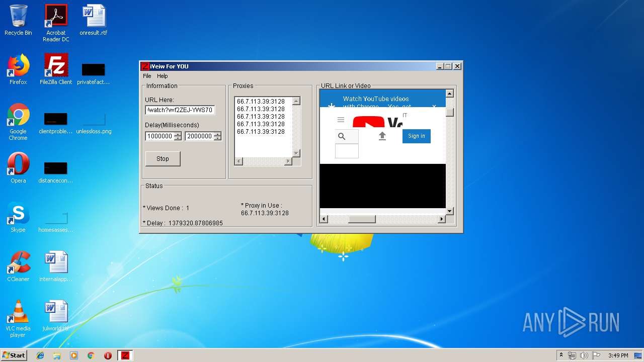Click browser pane scroll right arrow
Image resolution: width=644 pixels, height=362 pixels.
[x=442, y=219]
